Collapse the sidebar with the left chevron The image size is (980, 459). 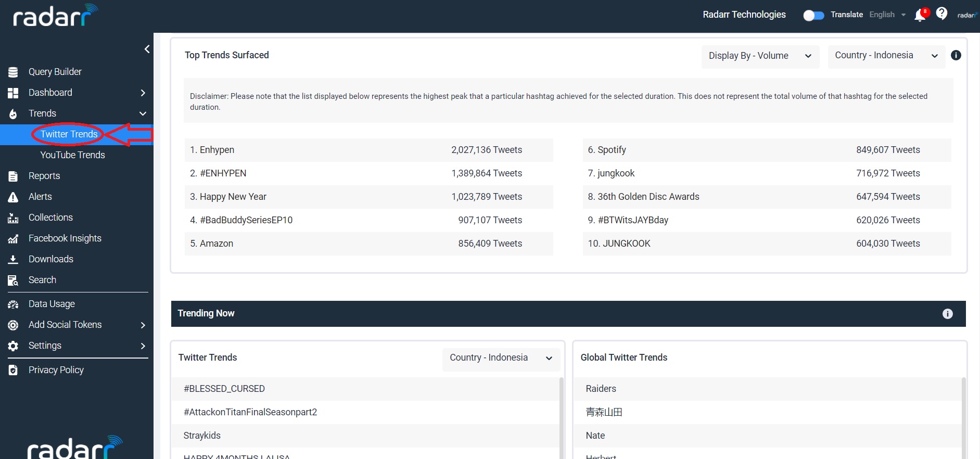(x=147, y=49)
